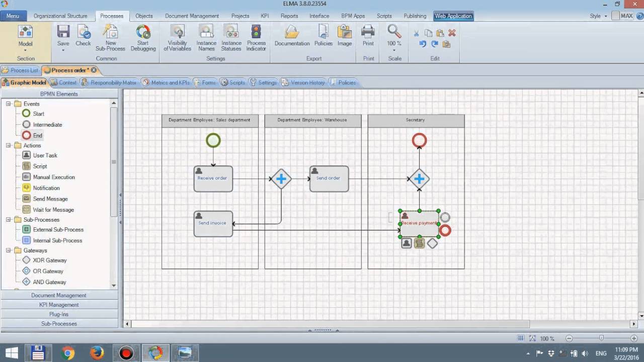Image resolution: width=644 pixels, height=362 pixels.
Task: Switch to the Objects ribbon tab
Action: click(144, 16)
